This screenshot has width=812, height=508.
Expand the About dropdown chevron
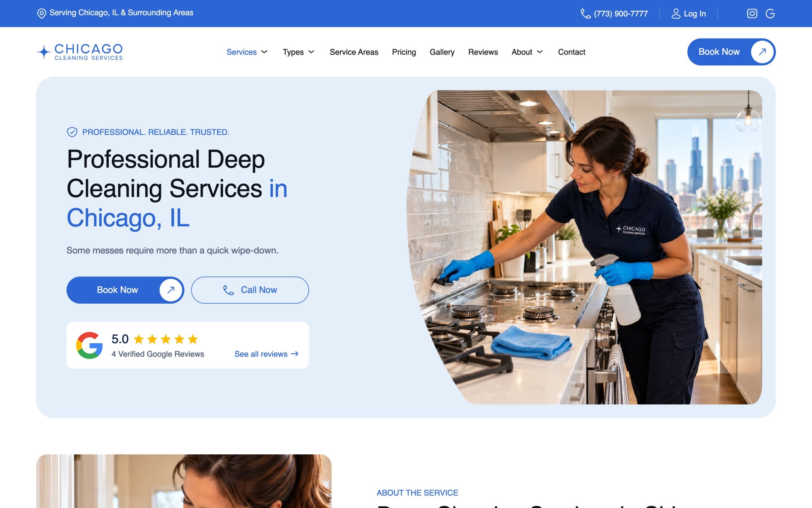coord(540,52)
